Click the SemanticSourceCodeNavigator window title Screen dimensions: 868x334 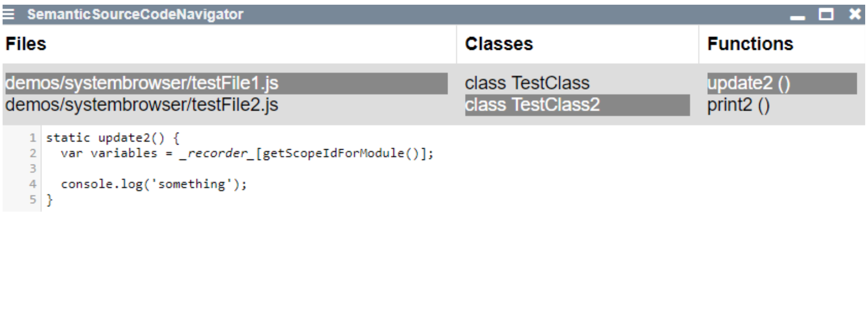(135, 15)
